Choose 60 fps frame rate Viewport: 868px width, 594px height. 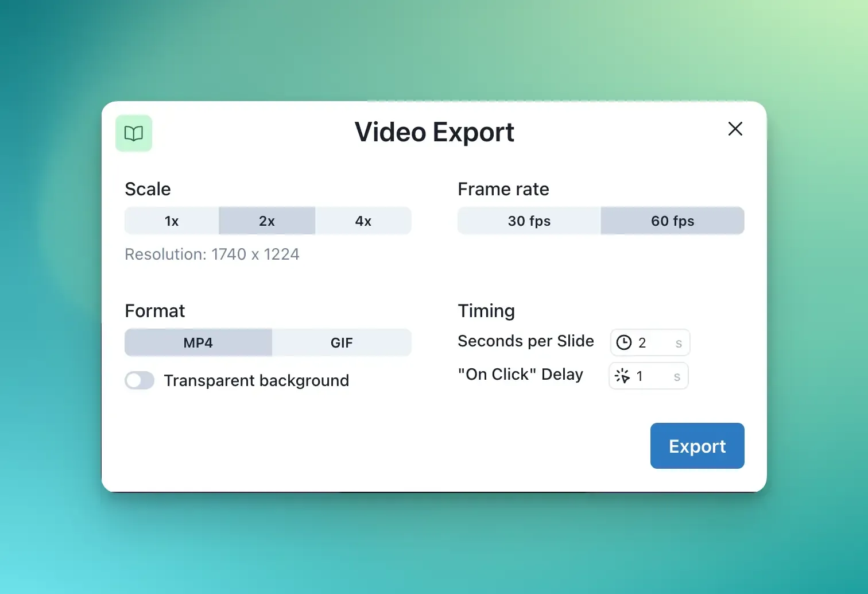click(673, 221)
